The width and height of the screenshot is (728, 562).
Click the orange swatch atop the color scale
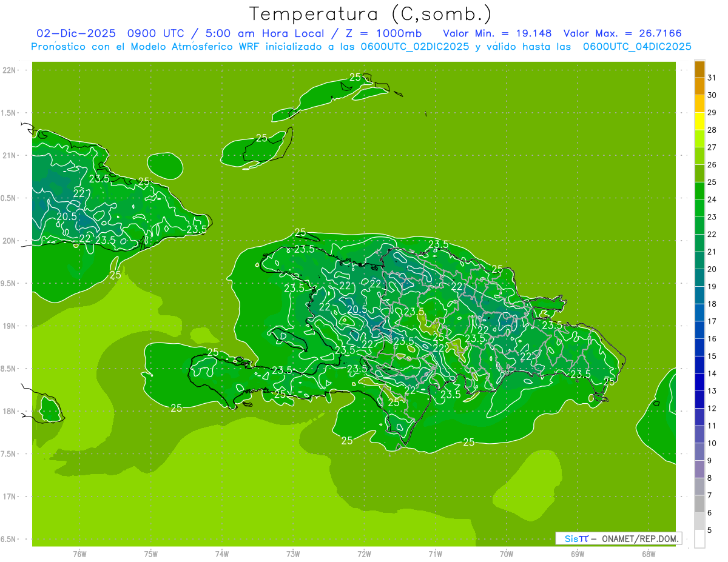tap(699, 69)
